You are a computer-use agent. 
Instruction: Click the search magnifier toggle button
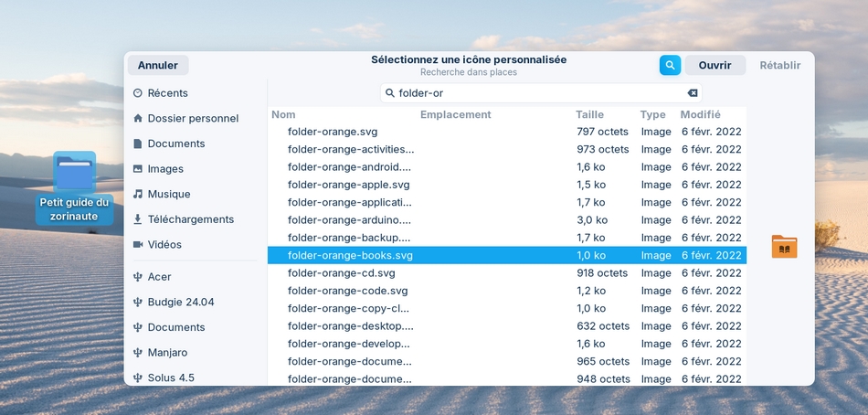(x=670, y=65)
